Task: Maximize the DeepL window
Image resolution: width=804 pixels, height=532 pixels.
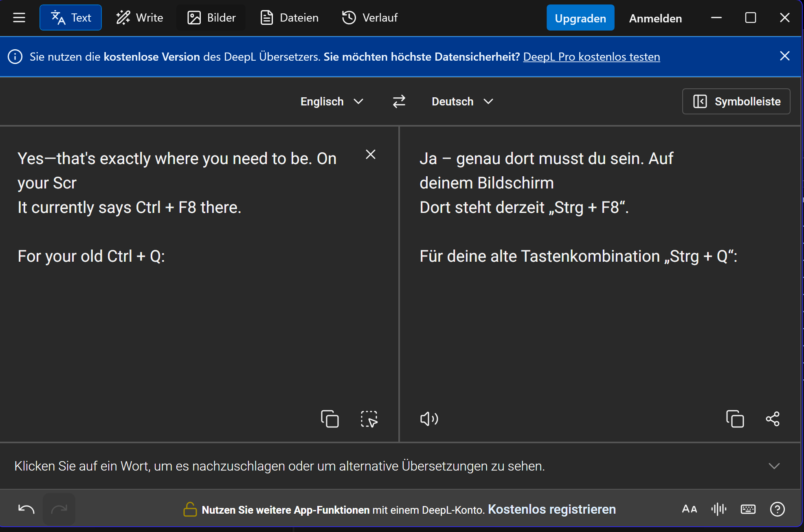Action: 751,18
